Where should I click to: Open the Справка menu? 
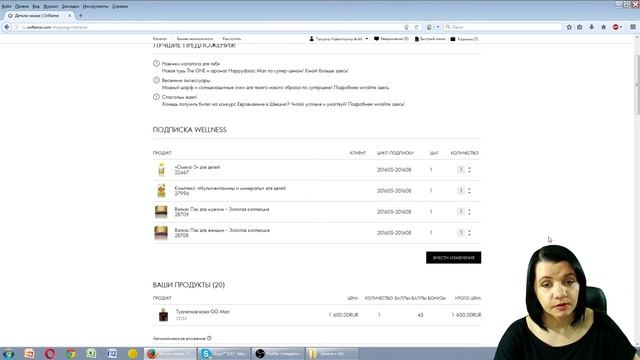click(x=120, y=7)
